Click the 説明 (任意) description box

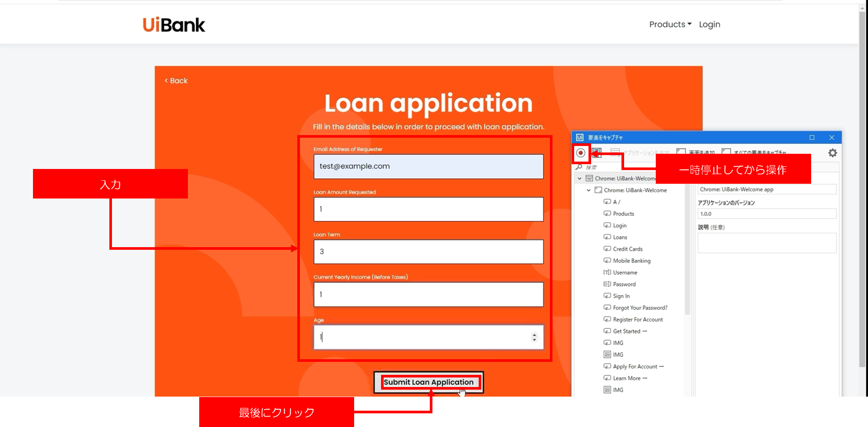(x=767, y=243)
